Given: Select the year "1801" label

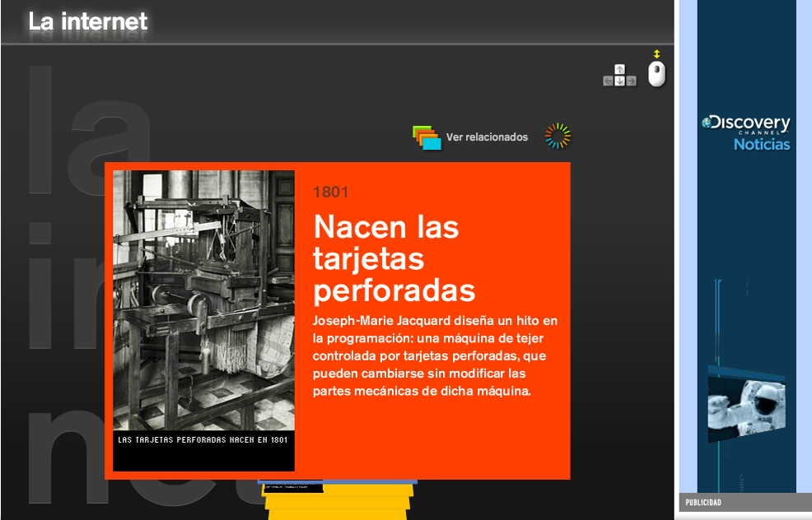Looking at the screenshot, I should click(x=331, y=193).
